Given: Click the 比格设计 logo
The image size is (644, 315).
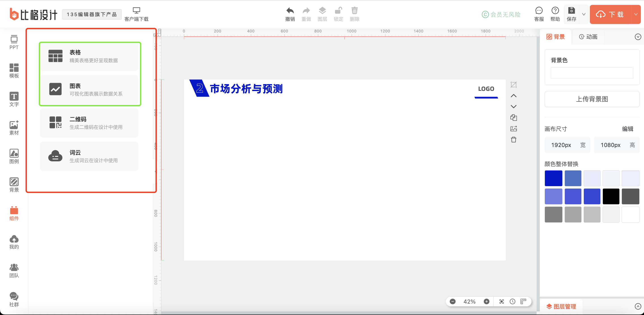Looking at the screenshot, I should click(x=33, y=14).
